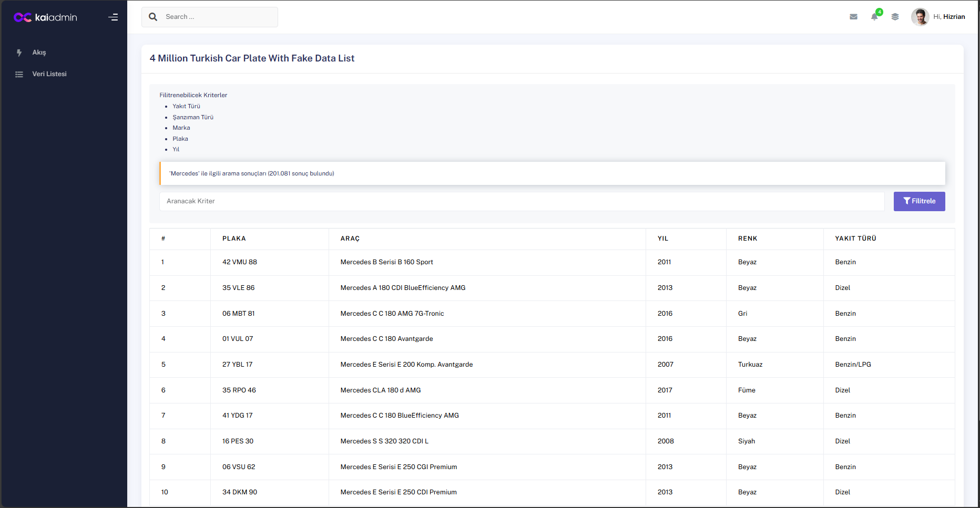Select the row with plate 42 VMU 88

(x=240, y=262)
